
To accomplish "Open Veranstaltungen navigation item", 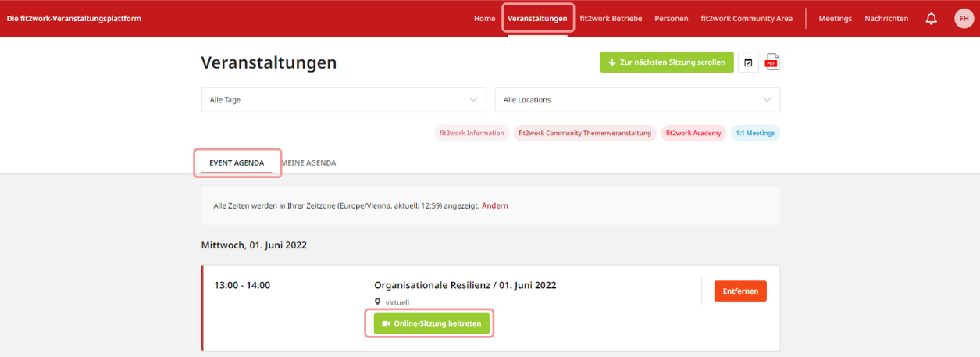I will pos(537,19).
